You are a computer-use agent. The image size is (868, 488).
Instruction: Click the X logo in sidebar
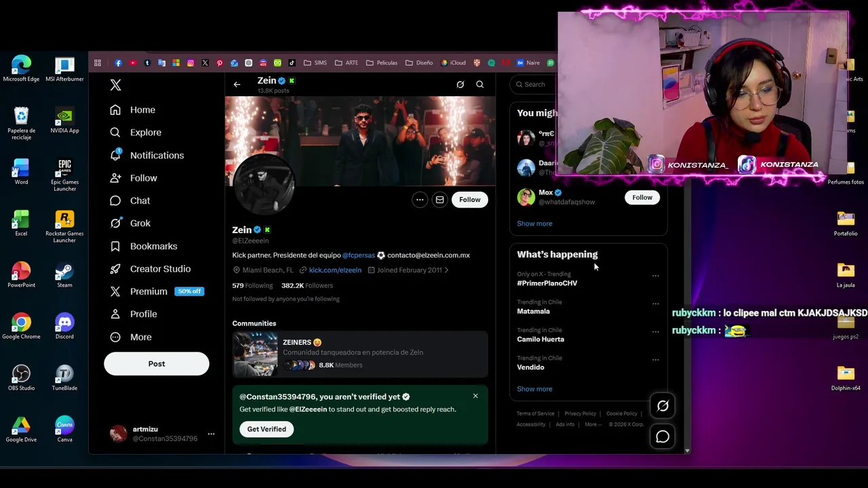click(x=115, y=85)
